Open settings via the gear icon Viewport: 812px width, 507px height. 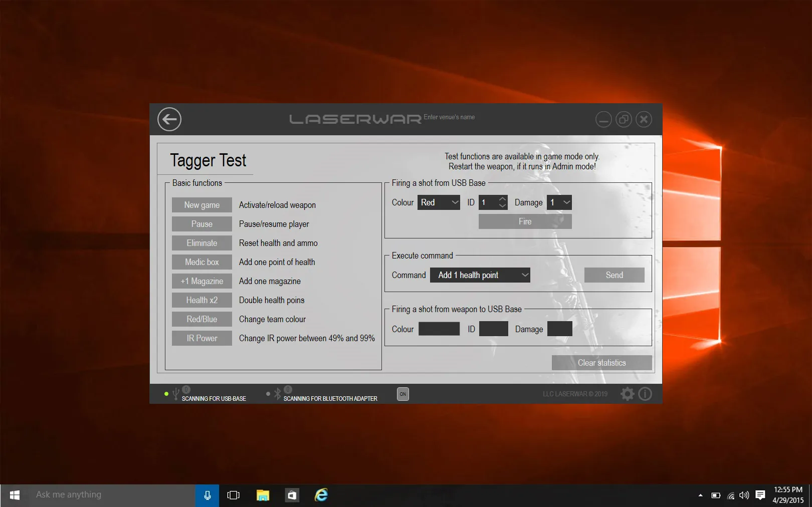point(627,394)
